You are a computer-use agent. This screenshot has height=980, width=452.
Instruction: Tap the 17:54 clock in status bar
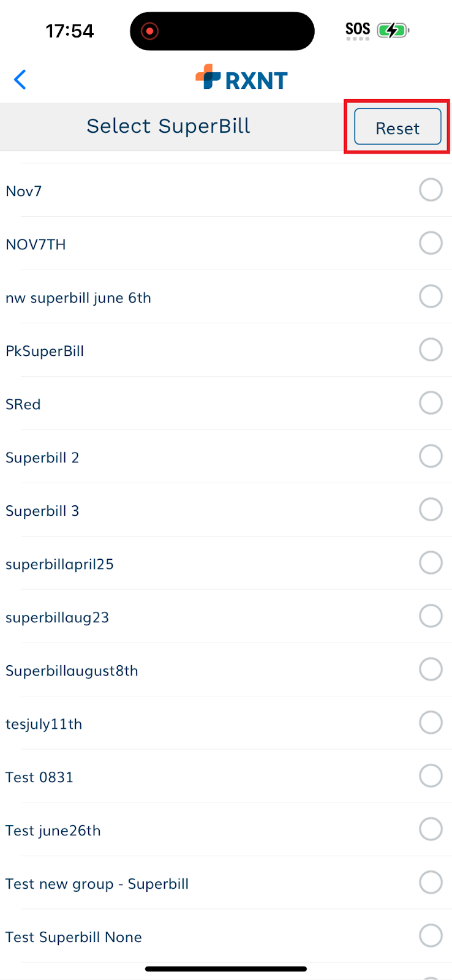tap(70, 31)
